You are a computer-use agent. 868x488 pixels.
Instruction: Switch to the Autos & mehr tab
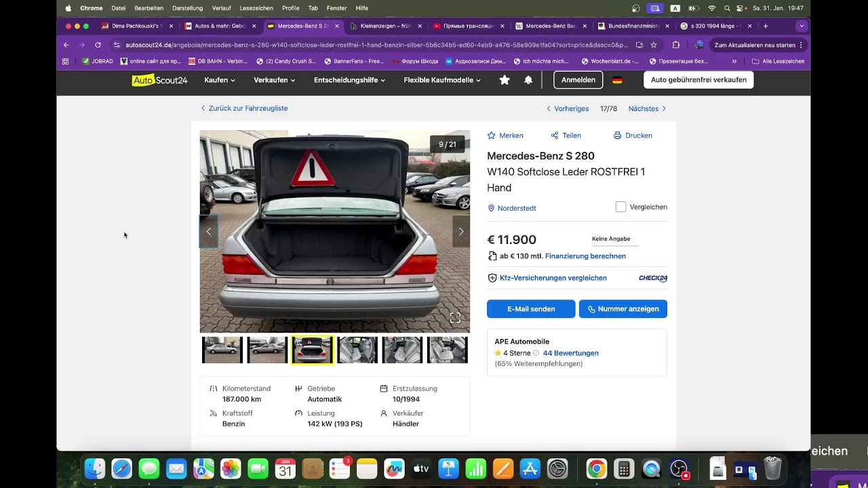pos(220,26)
